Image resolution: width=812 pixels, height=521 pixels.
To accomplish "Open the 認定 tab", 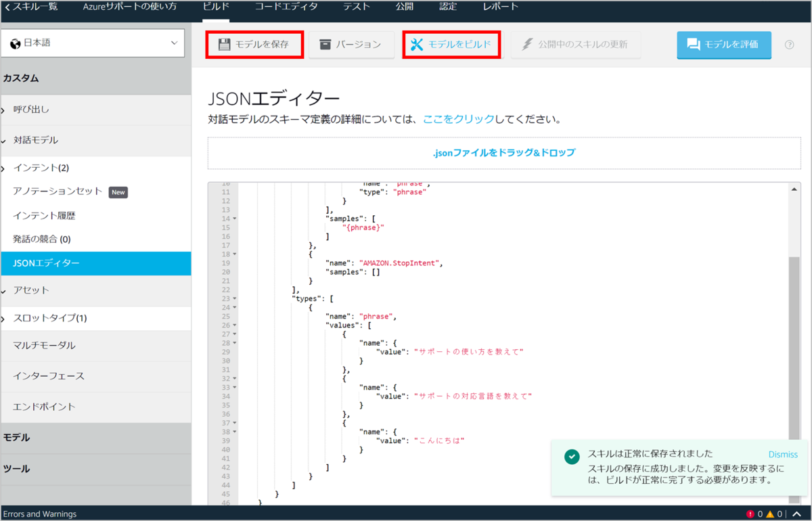I will (448, 7).
